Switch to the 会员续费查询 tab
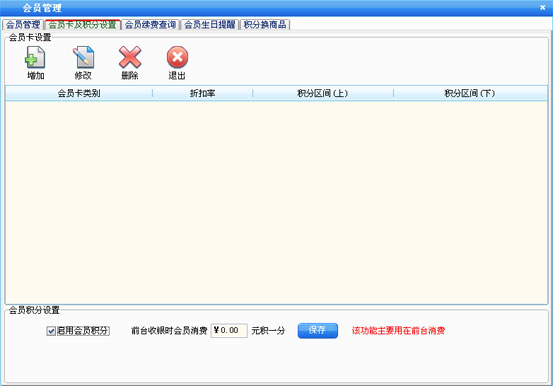The width and height of the screenshot is (553, 386). pyautogui.click(x=150, y=25)
